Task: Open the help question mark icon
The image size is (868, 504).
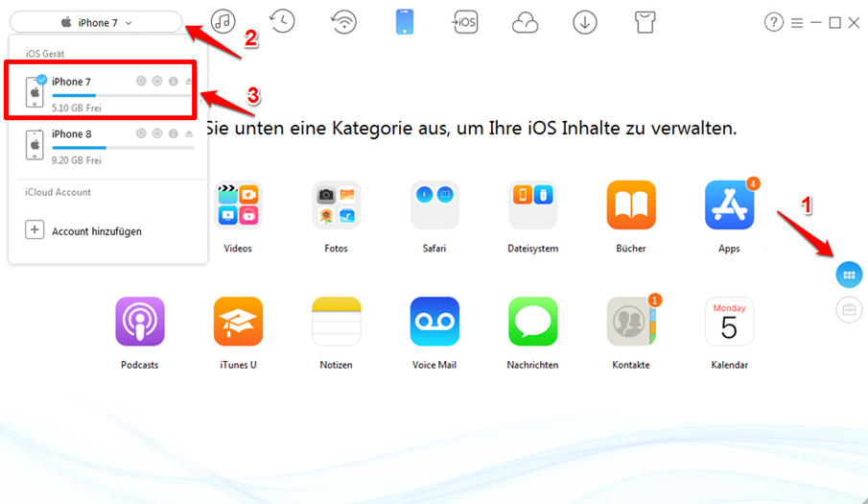Action: click(x=773, y=23)
